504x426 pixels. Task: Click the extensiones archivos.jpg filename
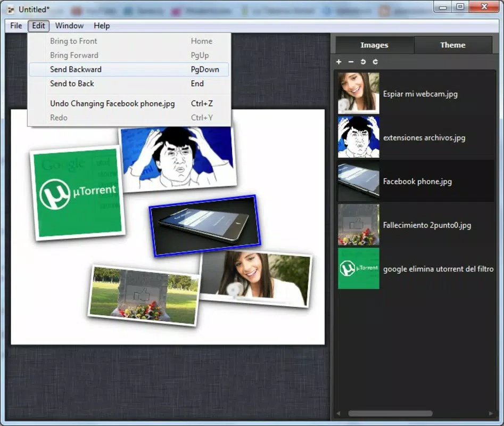424,137
